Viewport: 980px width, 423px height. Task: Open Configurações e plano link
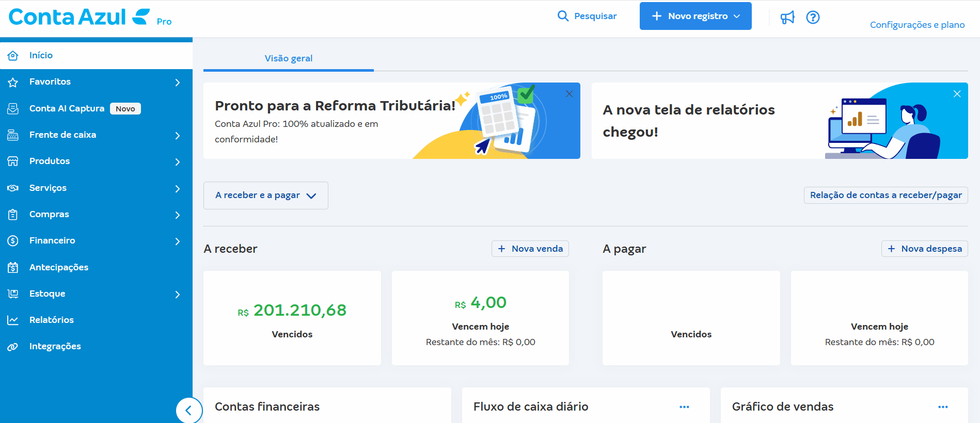917,25
